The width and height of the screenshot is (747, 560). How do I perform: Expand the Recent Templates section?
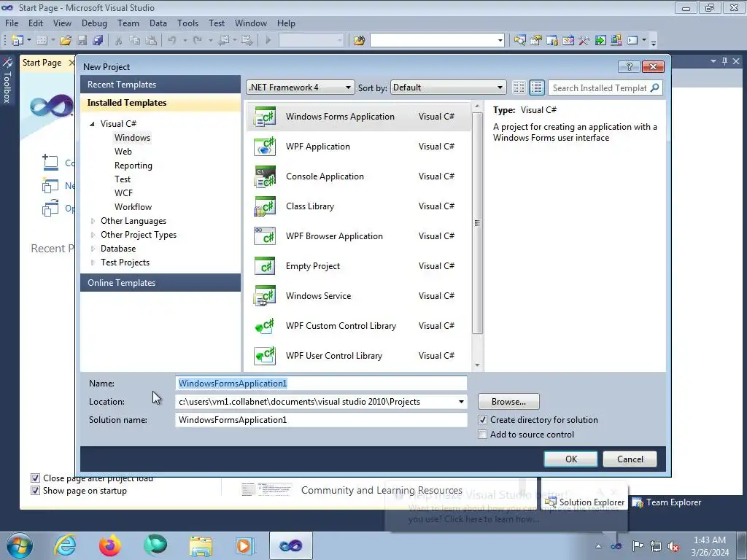point(160,85)
